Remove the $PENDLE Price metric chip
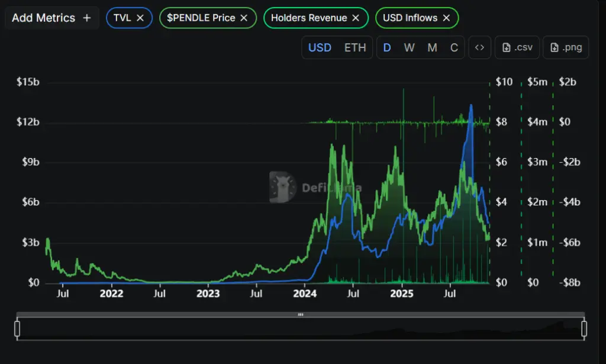The width and height of the screenshot is (606, 364). click(244, 18)
